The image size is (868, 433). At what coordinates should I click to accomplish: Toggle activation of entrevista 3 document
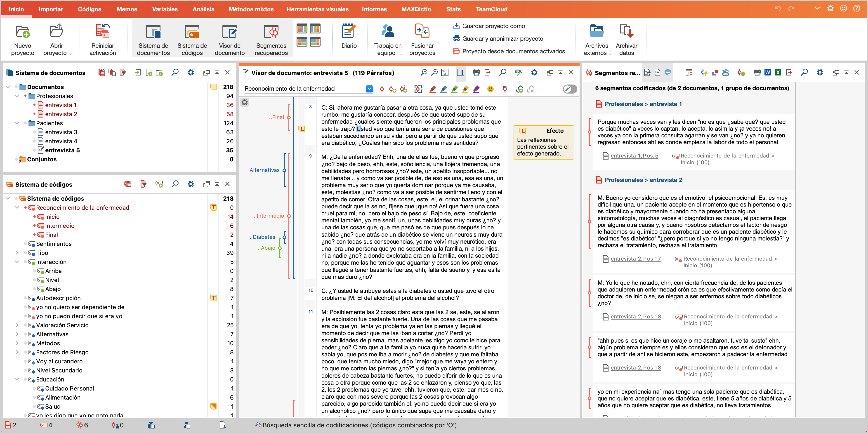tap(34, 132)
